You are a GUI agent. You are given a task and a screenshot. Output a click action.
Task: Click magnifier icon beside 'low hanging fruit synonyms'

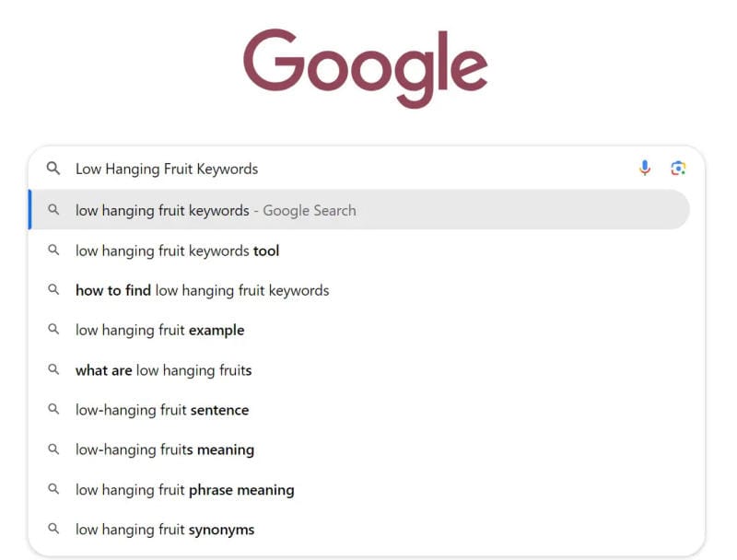coord(53,530)
